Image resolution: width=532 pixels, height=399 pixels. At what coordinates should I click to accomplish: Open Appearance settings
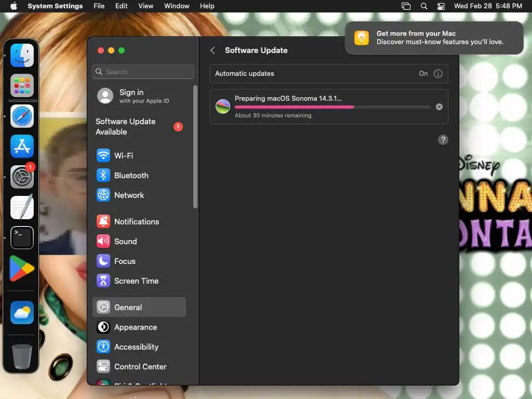coord(139,327)
